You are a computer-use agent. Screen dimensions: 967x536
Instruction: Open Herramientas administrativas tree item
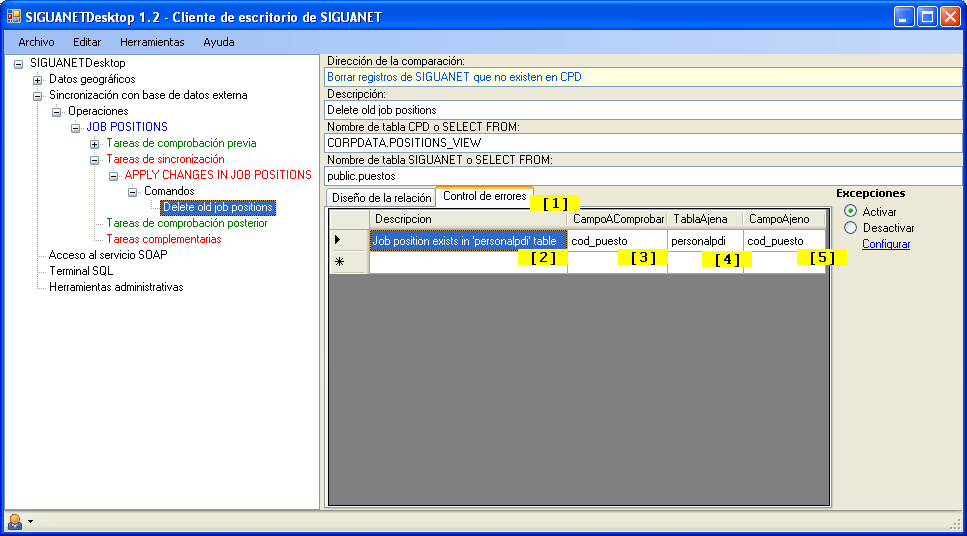click(x=116, y=287)
